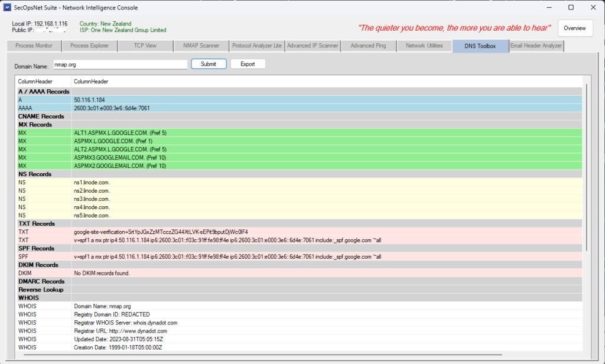Open the Network Utilities tab
The image size is (605, 364).
424,46
